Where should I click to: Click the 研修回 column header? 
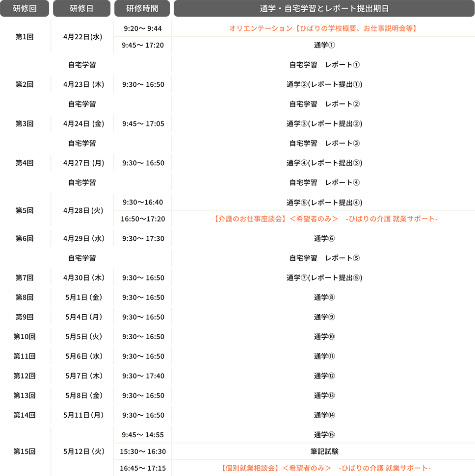tap(25, 9)
